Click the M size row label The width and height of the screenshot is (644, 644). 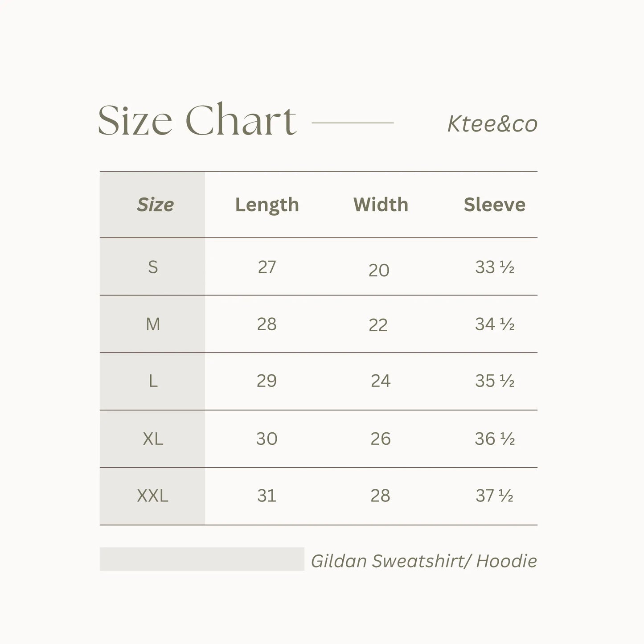tap(153, 324)
